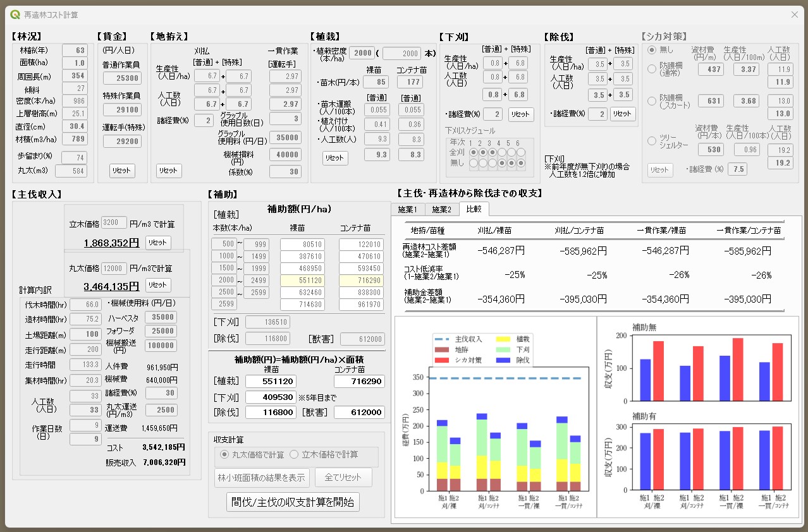808x532 pixels.
Task: Close the 再造林コスト計算 window
Action: [x=795, y=15]
